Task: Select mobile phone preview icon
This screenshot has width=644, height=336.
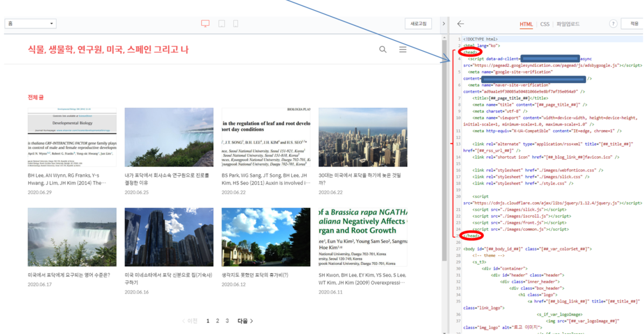Action: [x=236, y=23]
